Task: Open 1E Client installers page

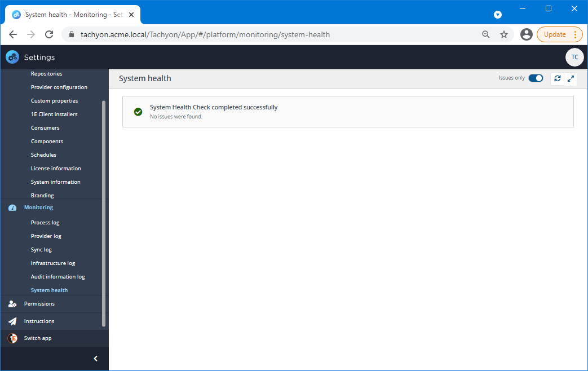Action: [54, 114]
